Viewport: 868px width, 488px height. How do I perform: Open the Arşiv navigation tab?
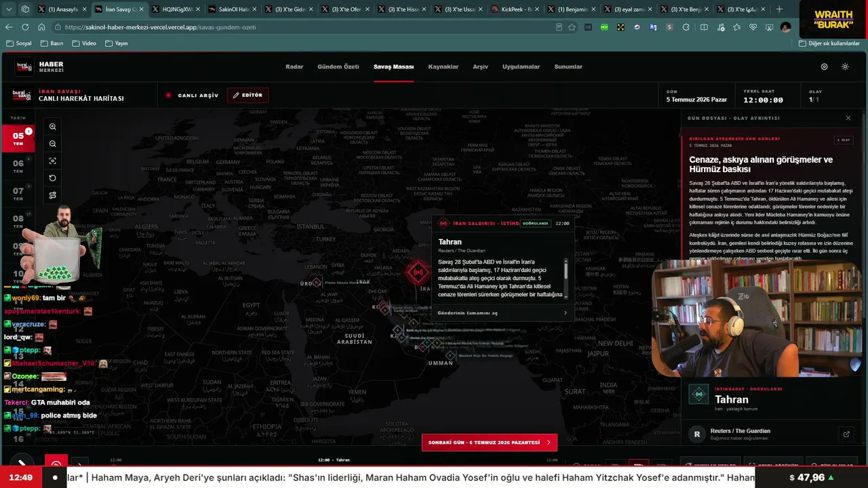[x=480, y=67]
